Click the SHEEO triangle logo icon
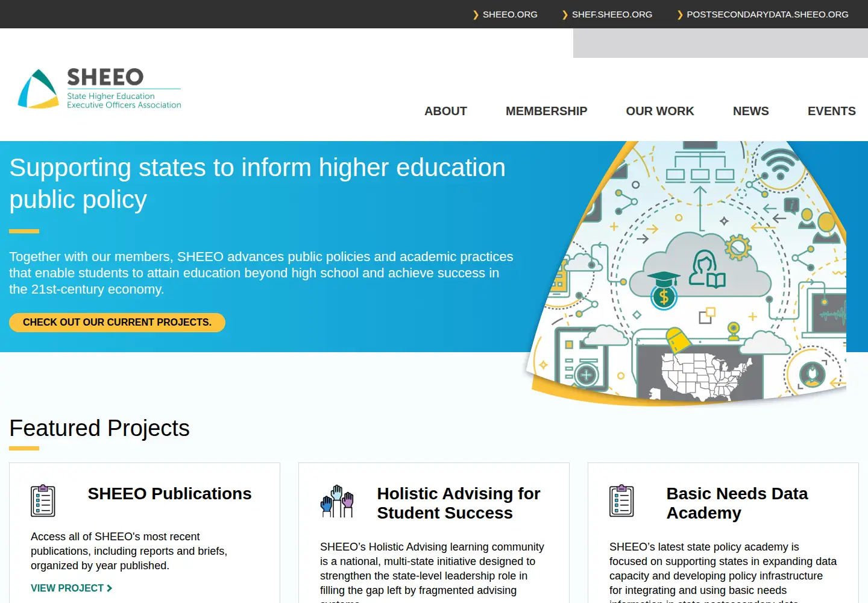The image size is (868, 603). tap(39, 89)
